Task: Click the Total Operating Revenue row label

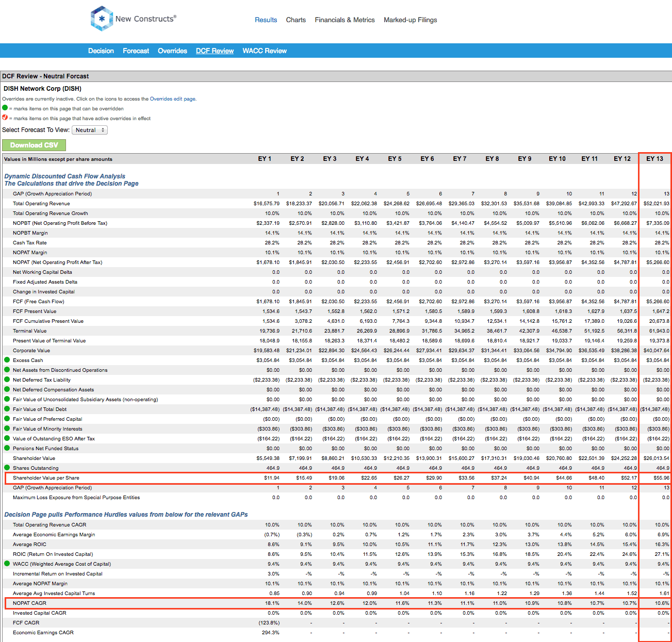Action: 41,203
